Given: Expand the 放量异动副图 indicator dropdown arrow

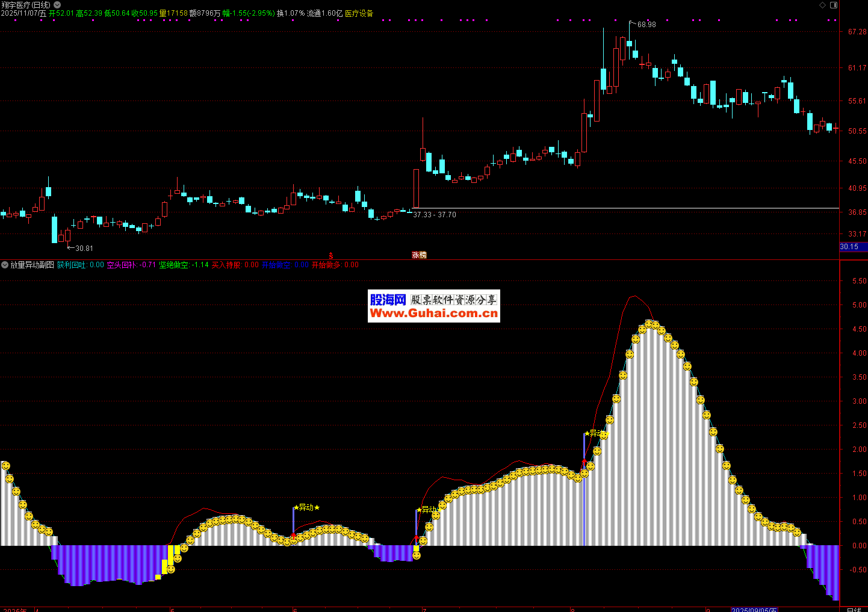Looking at the screenshot, I should click(x=5, y=265).
